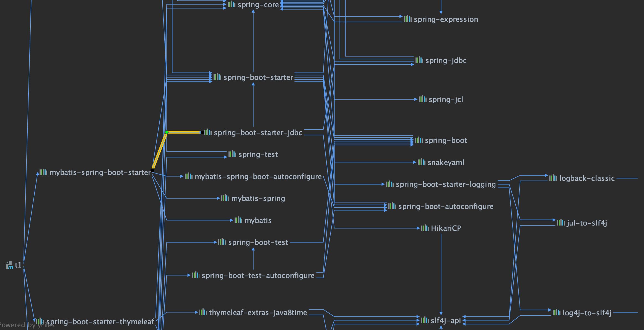The image size is (644, 330).
Task: Click the library icon beside the spring-boot-autoconfigure node
Action: [x=392, y=206]
